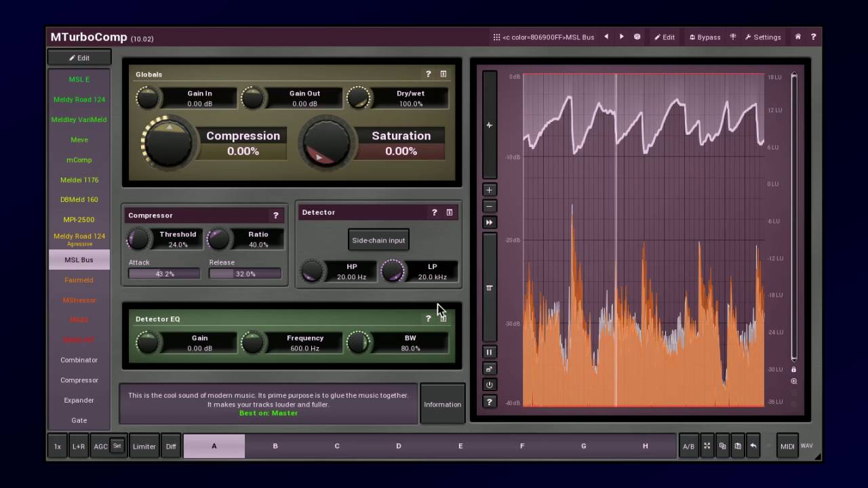Open Globals panel help icon
Viewport: 868px width, 488px height.
[x=428, y=74]
